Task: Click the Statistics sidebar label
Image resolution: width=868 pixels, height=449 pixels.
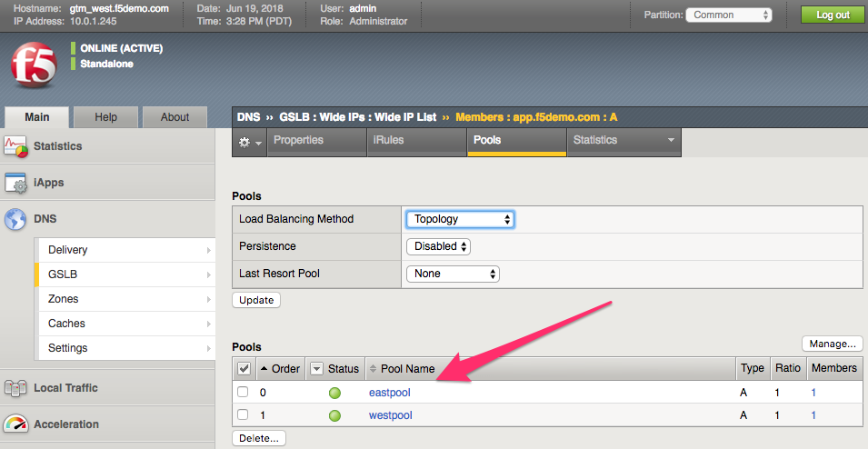Action: [x=57, y=146]
